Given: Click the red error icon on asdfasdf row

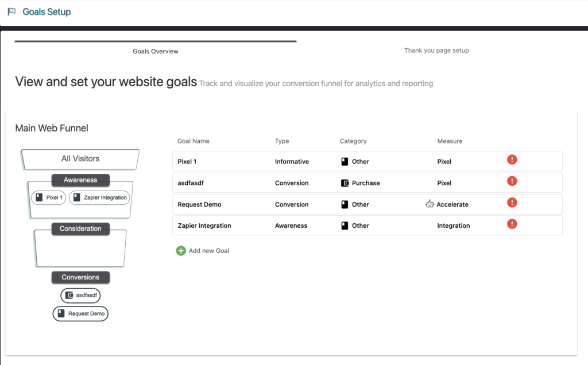Looking at the screenshot, I should pos(512,181).
